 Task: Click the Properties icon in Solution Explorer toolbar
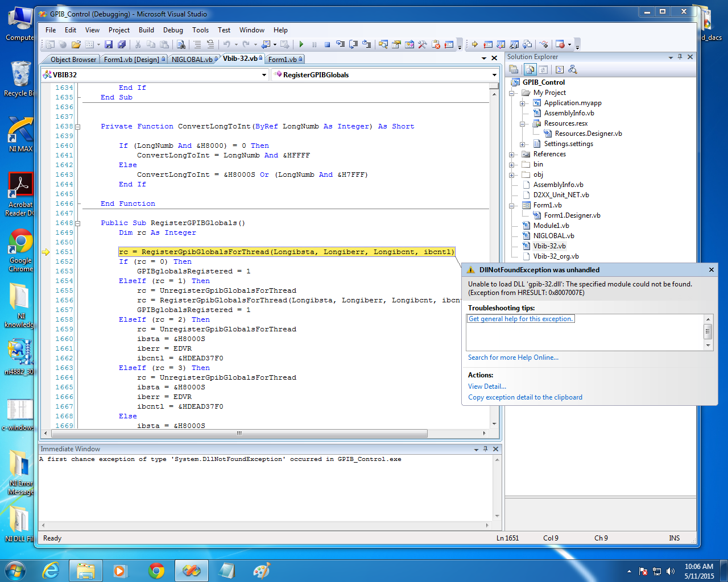coord(514,69)
